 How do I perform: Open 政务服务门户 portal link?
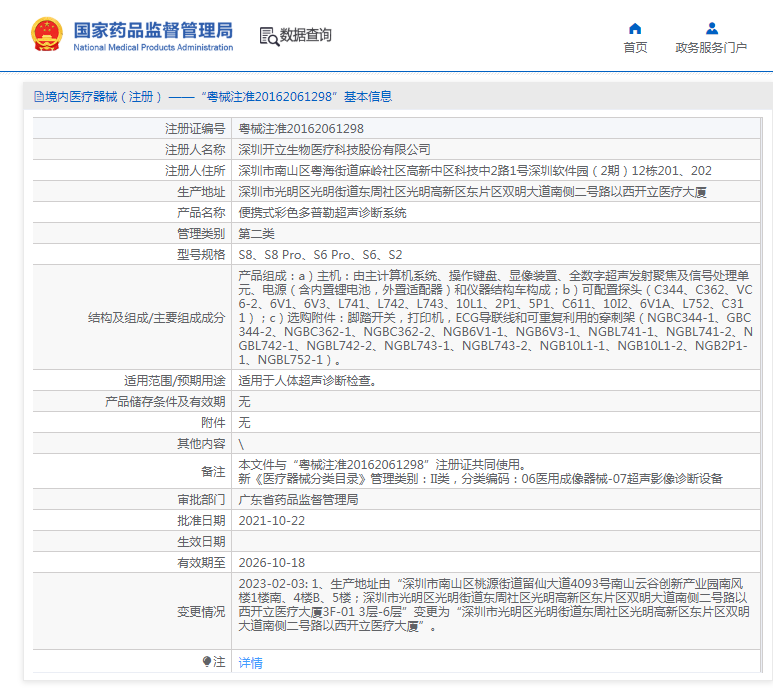711,47
